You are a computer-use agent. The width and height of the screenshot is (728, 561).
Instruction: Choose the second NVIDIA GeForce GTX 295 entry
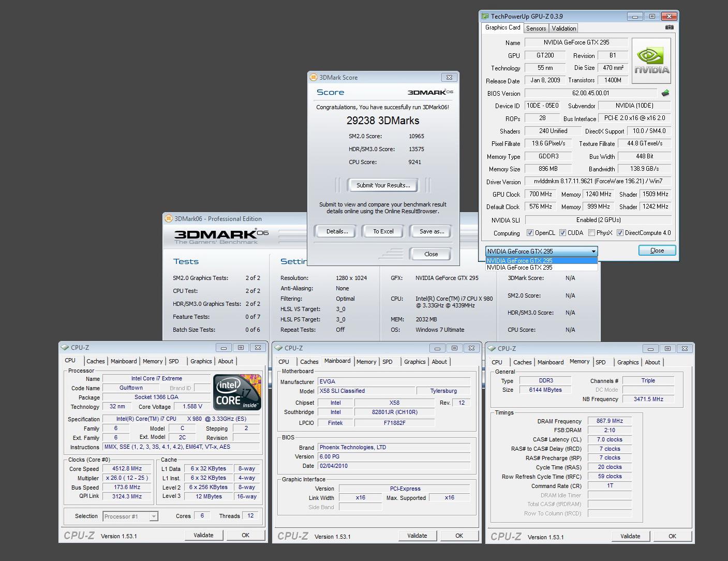(x=541, y=268)
